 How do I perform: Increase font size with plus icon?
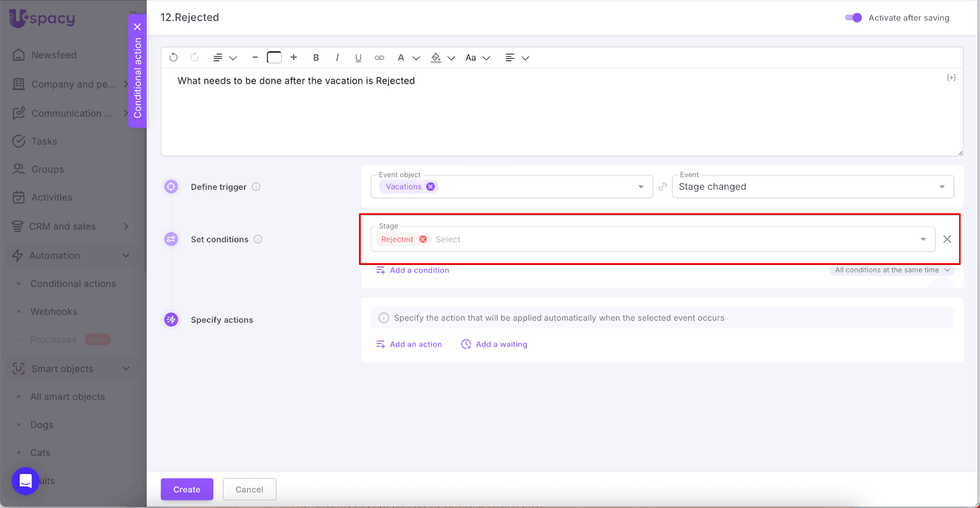pyautogui.click(x=294, y=58)
